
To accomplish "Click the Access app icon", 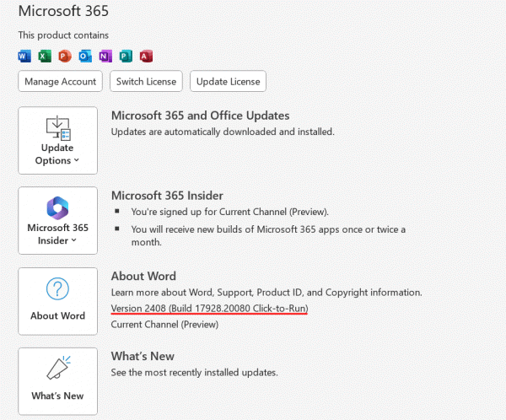I will 146,57.
